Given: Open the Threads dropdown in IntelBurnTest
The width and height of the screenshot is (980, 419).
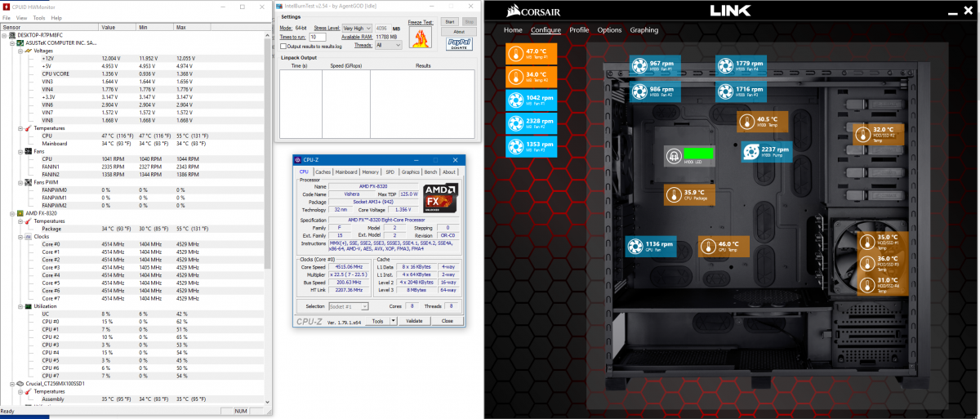Looking at the screenshot, I should [389, 46].
